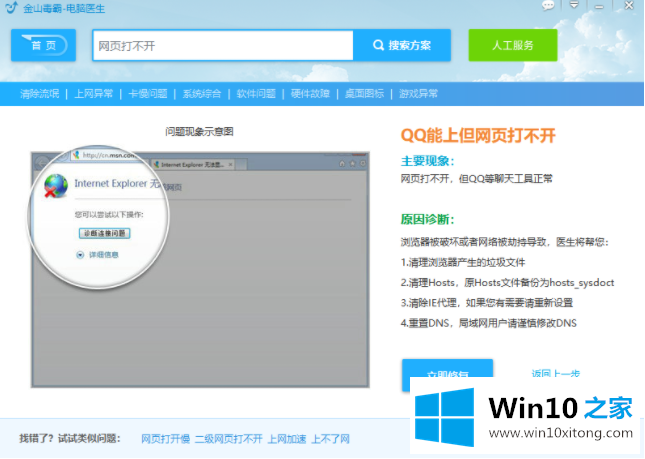This screenshot has width=645, height=459.
Task: Click the 问题现象示意图 caption
Action: pyautogui.click(x=200, y=132)
